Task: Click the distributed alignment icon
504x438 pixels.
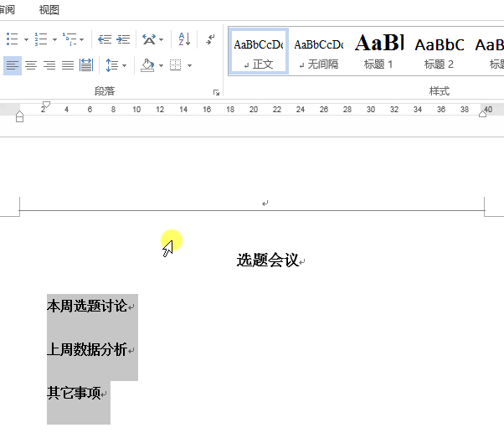Action: tap(86, 65)
